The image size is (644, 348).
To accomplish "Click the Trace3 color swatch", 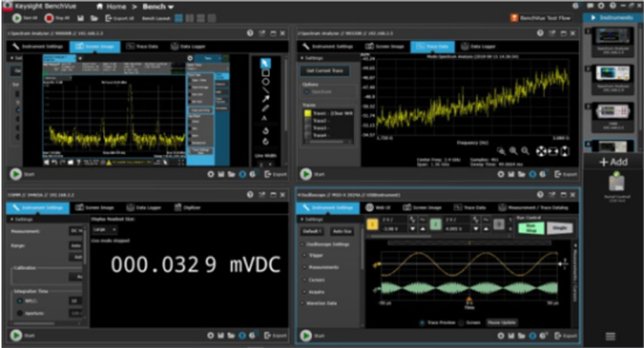I will (308, 128).
